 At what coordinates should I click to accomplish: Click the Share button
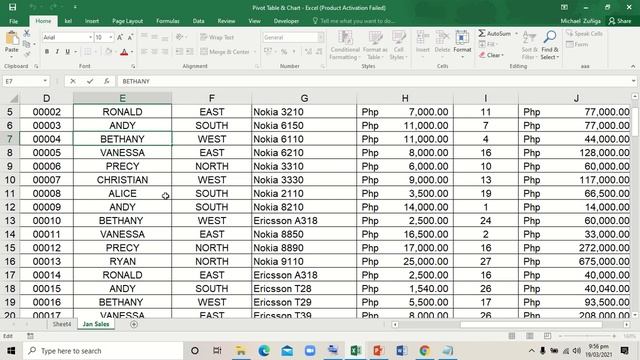(x=620, y=21)
